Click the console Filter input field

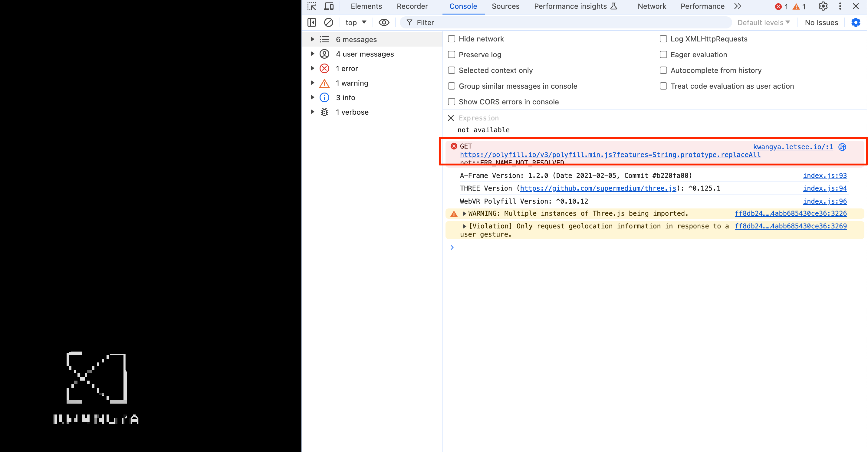pyautogui.click(x=566, y=23)
